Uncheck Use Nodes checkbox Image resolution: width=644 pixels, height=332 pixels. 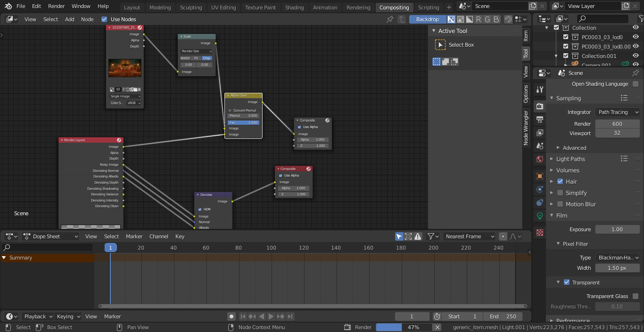[104, 19]
